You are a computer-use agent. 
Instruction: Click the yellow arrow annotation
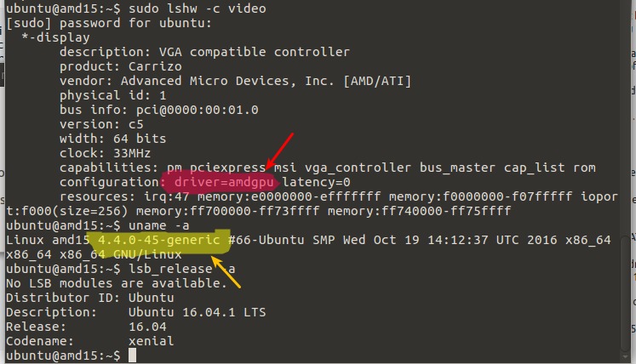coord(226,272)
